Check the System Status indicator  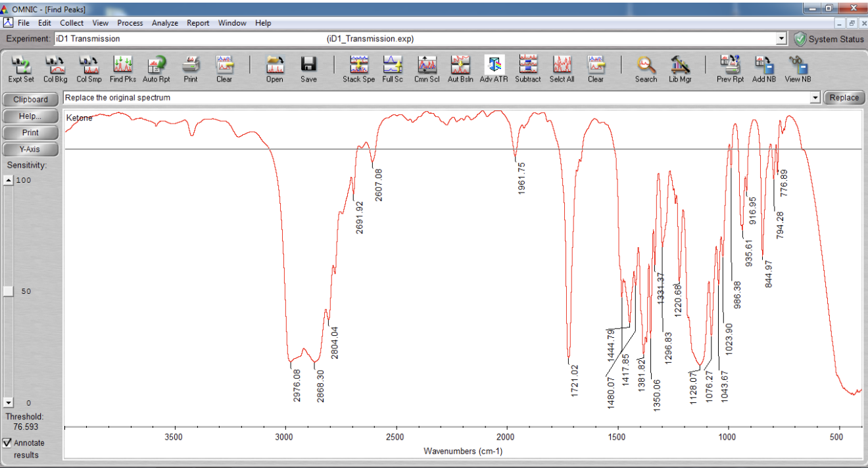[800, 38]
